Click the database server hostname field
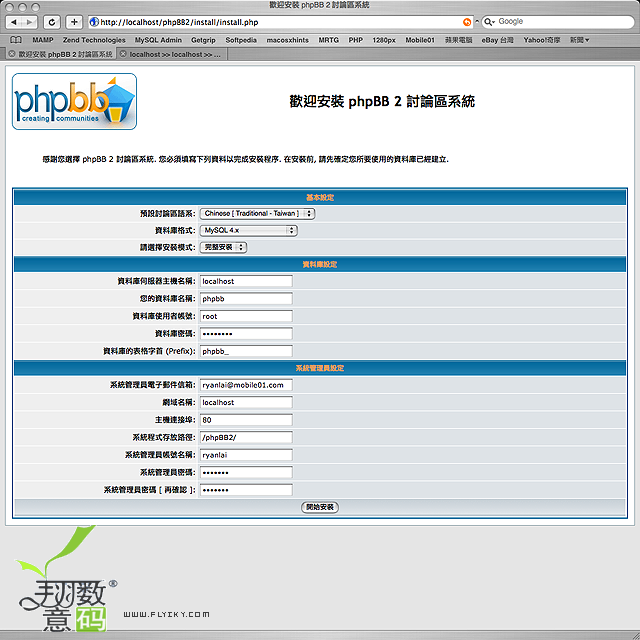This screenshot has height=640, width=640. [246, 281]
